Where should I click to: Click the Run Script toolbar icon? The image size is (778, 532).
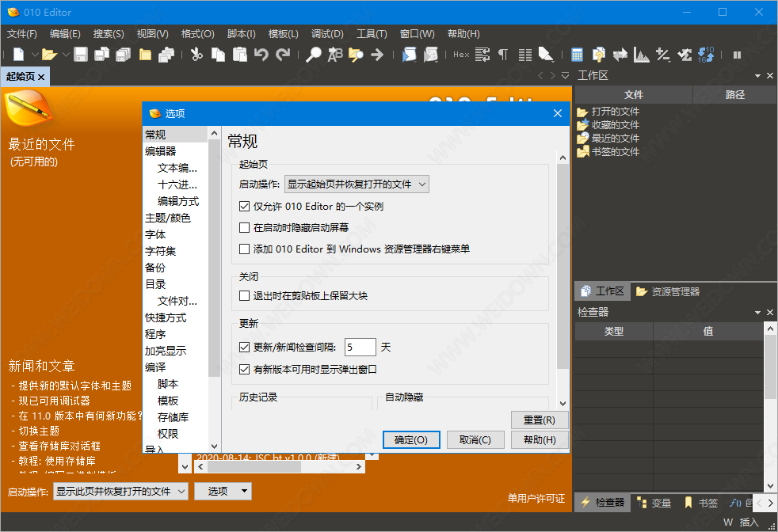pyautogui.click(x=409, y=54)
